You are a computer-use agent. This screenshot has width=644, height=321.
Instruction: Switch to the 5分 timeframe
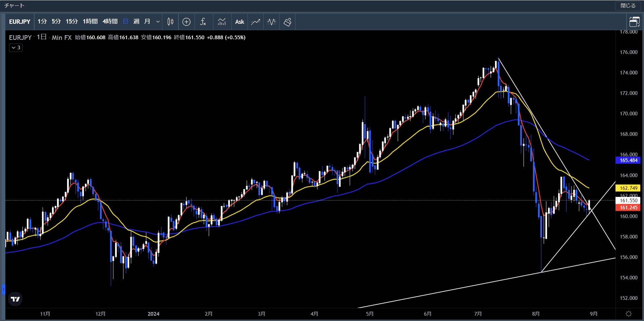[56, 22]
